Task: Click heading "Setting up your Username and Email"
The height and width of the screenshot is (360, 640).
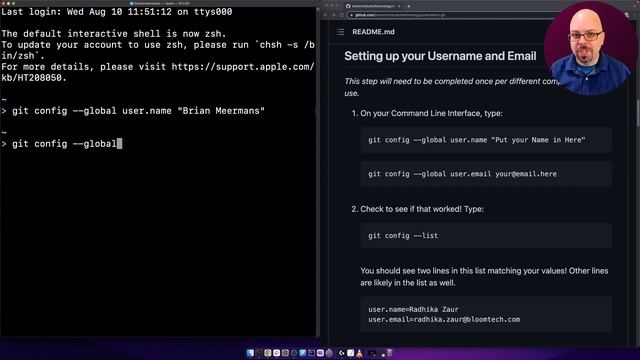Action: click(x=440, y=56)
